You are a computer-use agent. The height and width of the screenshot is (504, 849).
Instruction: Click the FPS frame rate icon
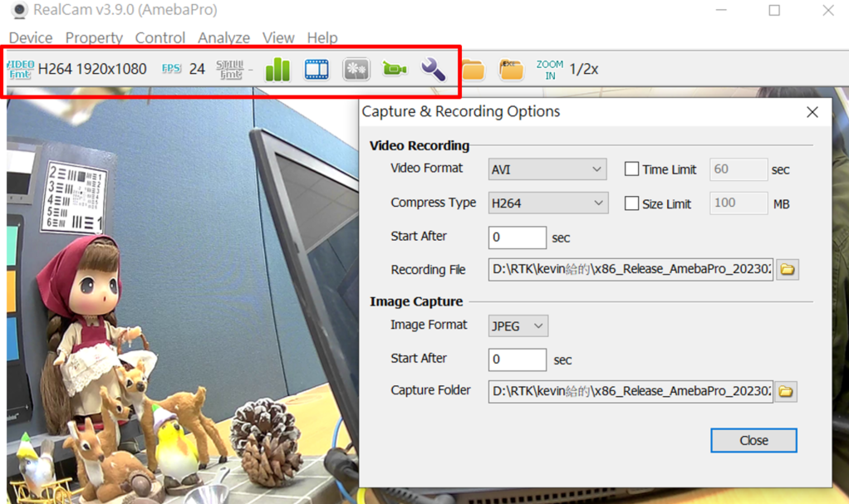(171, 69)
